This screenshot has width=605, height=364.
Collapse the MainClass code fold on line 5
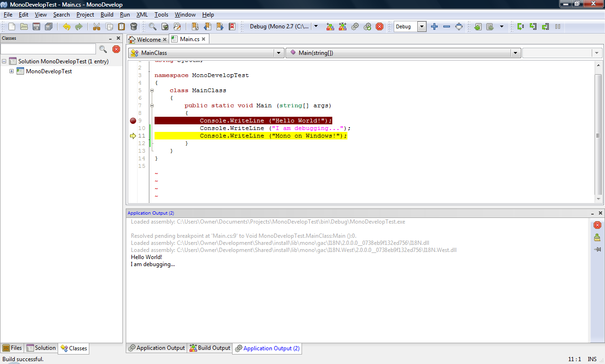tap(152, 90)
